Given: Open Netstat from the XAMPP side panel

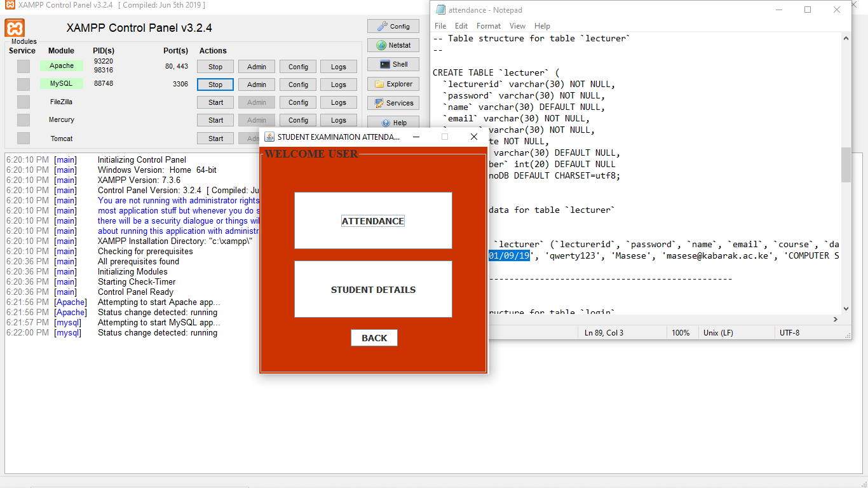Looking at the screenshot, I should 393,45.
